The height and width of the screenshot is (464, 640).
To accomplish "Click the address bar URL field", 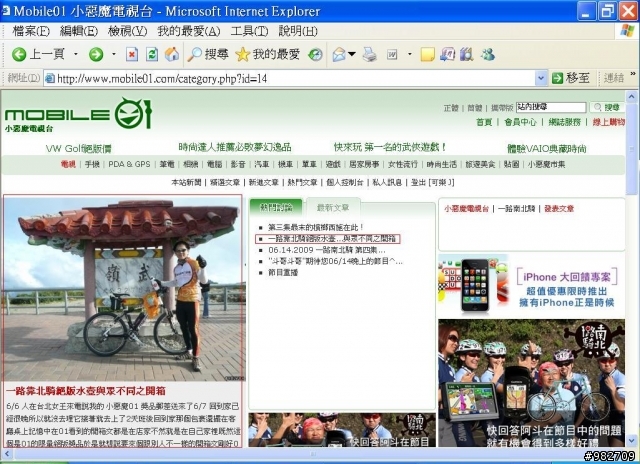I will pos(289,78).
